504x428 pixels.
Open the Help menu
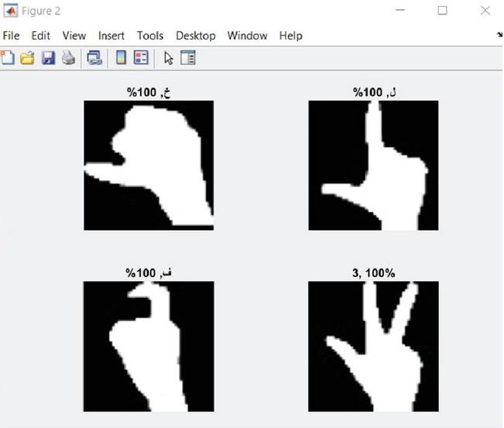point(290,36)
